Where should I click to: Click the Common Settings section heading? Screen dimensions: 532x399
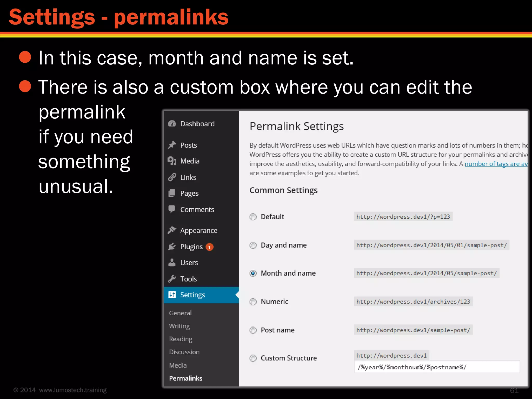(x=283, y=190)
